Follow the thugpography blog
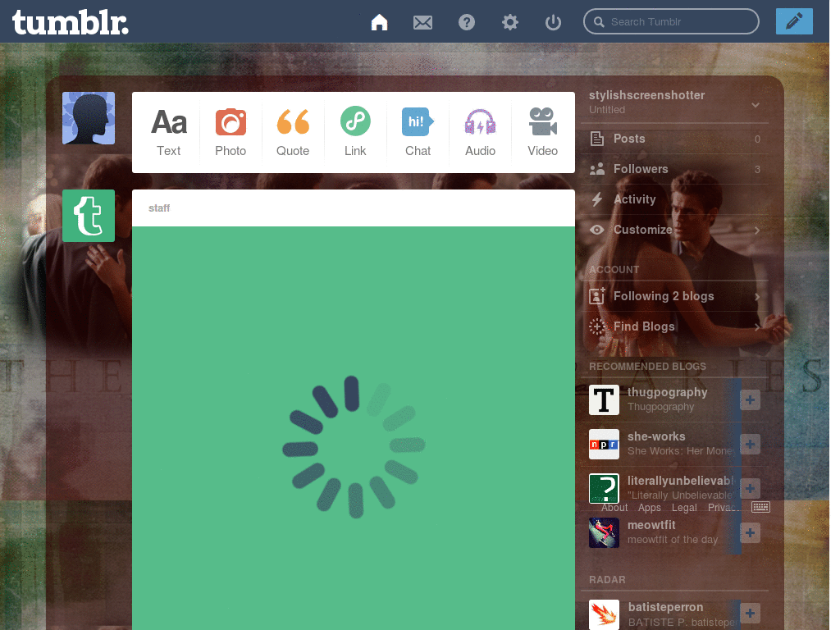840x630 pixels. coord(749,399)
